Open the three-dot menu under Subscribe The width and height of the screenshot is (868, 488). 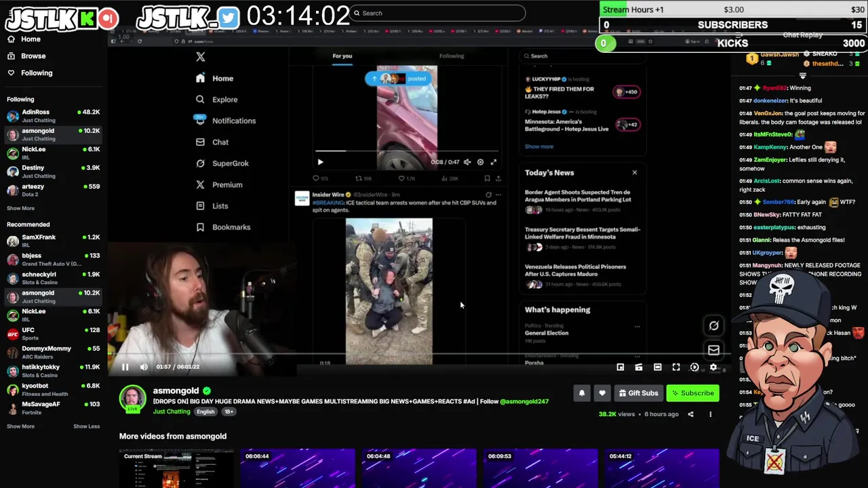click(x=711, y=414)
